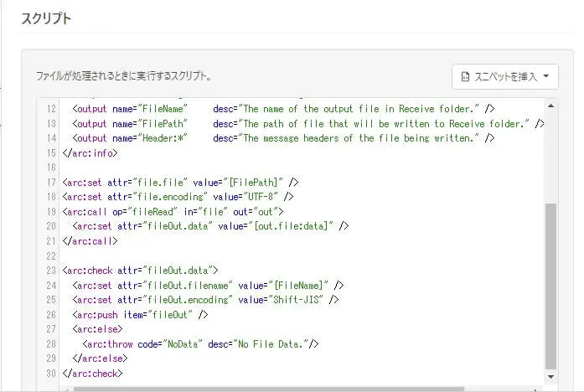Viewport: 584px width, 392px height.
Task: Click line 13 output name="FilePath" code
Action: pos(308,124)
